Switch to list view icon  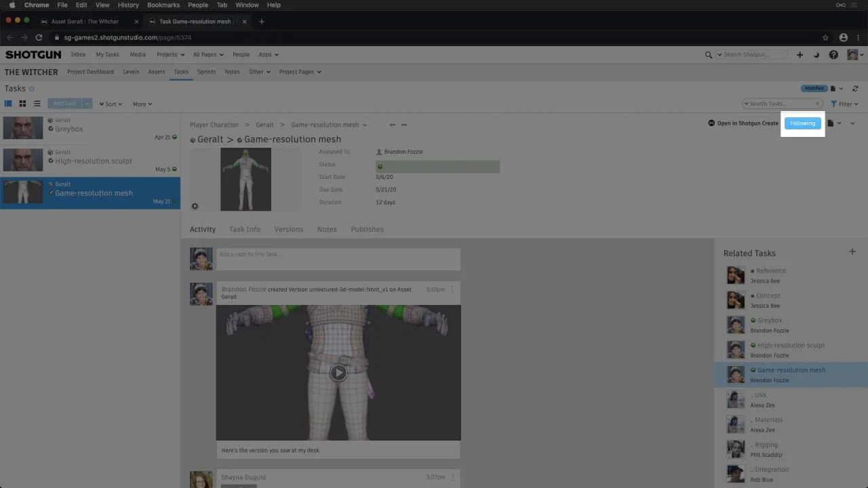click(x=37, y=104)
